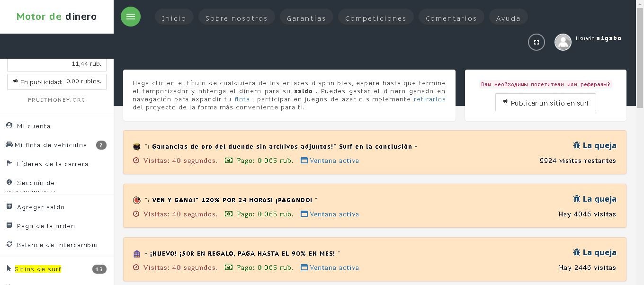
Task: Click the clock icon in the first ad row
Action: 136,160
